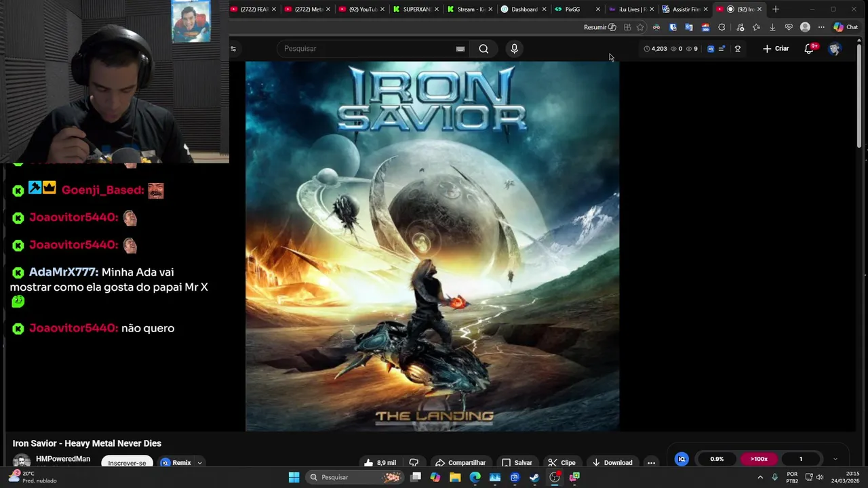The height and width of the screenshot is (488, 868).
Task: Open the browser favorites list icon
Action: 756,27
